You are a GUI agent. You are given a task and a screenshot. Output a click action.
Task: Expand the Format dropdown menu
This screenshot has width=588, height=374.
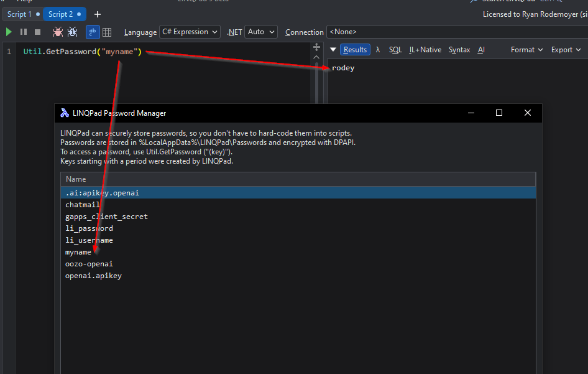(526, 50)
